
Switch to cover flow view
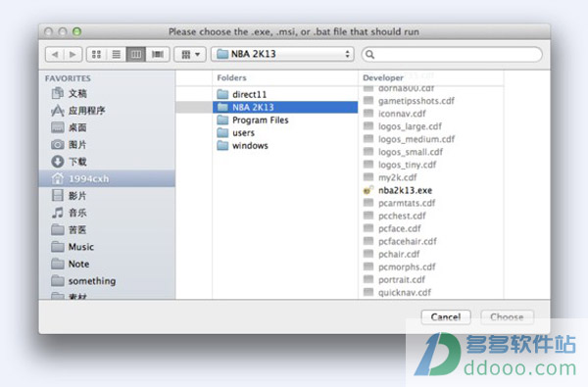158,54
